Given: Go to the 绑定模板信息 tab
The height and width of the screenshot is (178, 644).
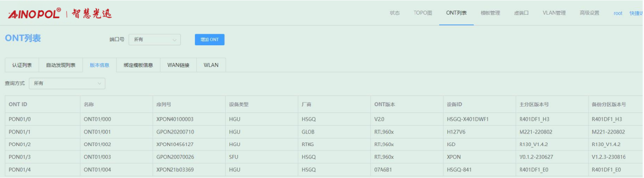Looking at the screenshot, I should click(138, 65).
